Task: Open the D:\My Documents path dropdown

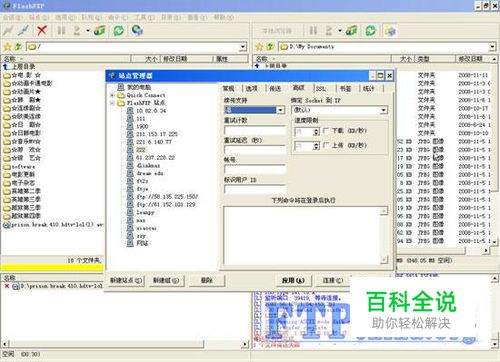Action: click(x=492, y=47)
